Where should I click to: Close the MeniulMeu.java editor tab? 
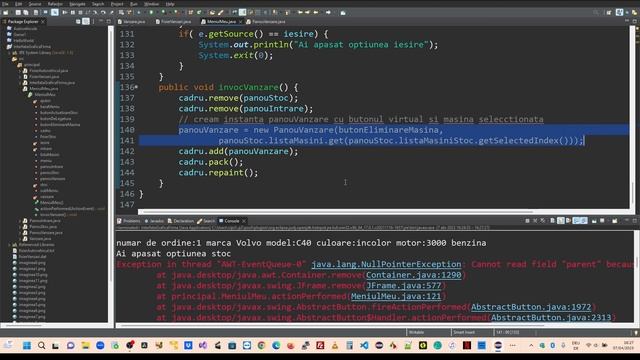click(x=240, y=21)
